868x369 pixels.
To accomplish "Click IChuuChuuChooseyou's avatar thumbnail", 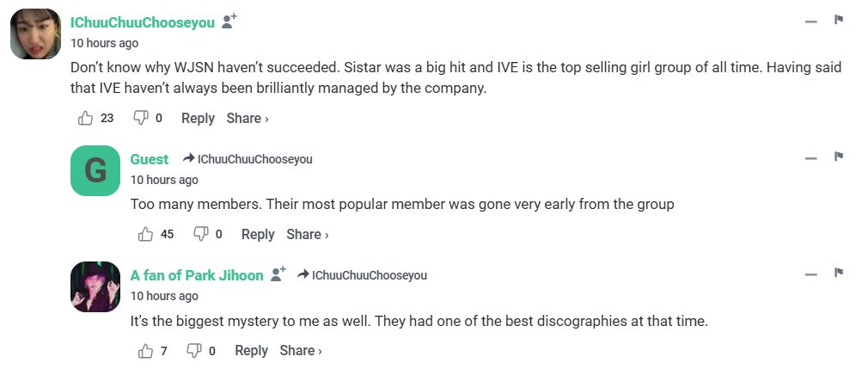I will tap(35, 34).
